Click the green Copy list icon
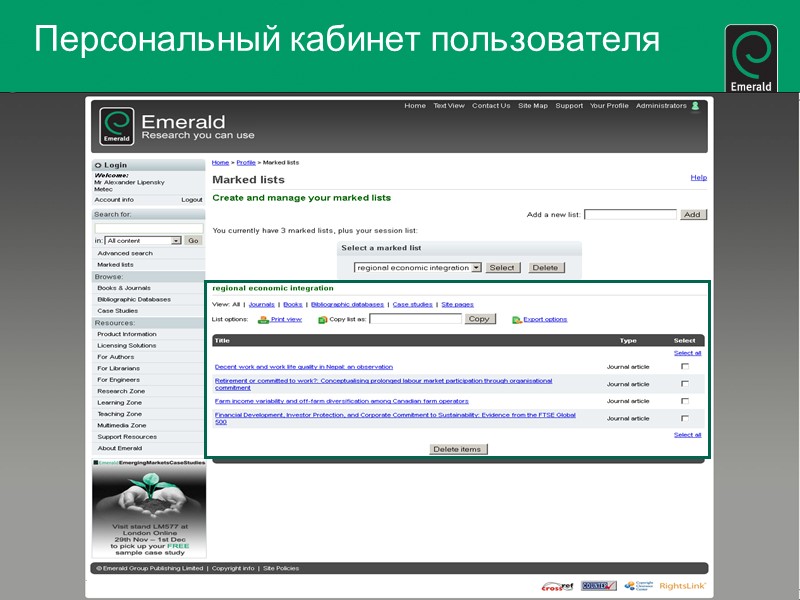Screen dimensions: 800x600 pyautogui.click(x=322, y=317)
